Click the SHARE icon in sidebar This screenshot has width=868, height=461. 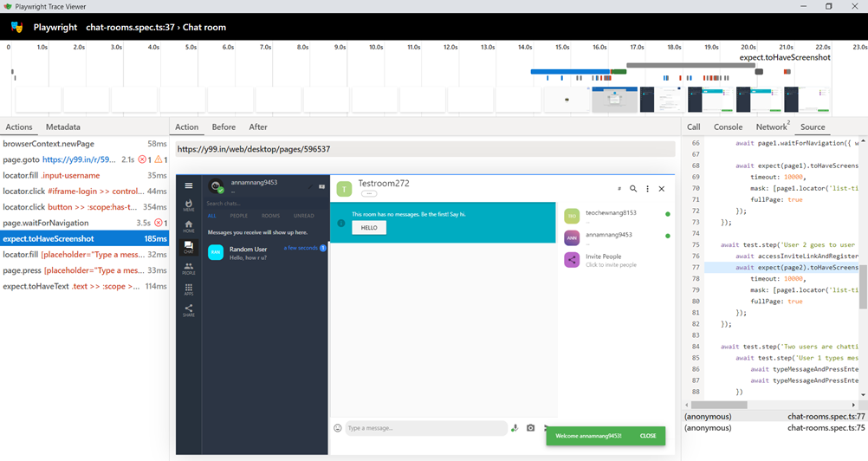click(189, 310)
